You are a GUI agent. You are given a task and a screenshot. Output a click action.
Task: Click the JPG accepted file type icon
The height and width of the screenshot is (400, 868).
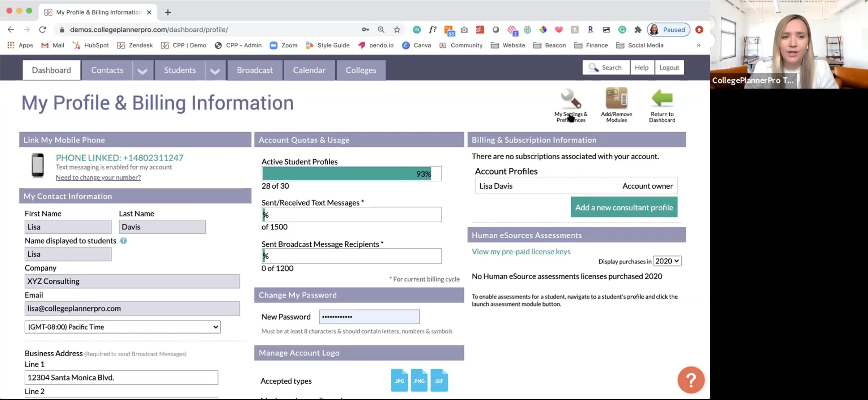[399, 380]
